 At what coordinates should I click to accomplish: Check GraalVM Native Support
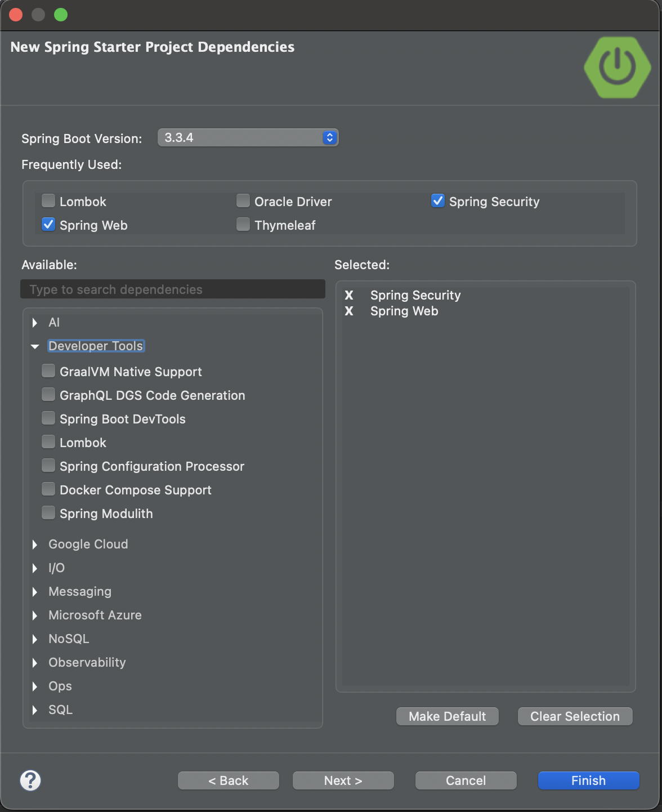click(49, 371)
